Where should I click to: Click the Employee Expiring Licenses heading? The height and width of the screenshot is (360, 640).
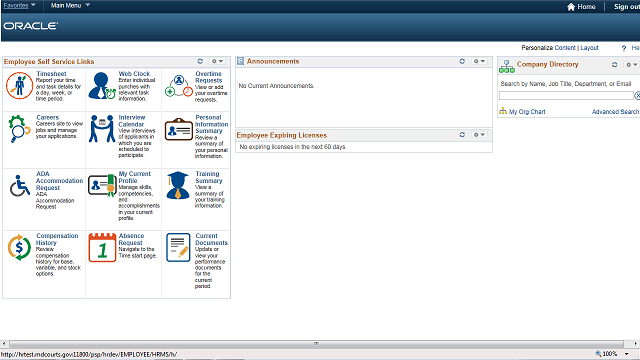pyautogui.click(x=282, y=135)
